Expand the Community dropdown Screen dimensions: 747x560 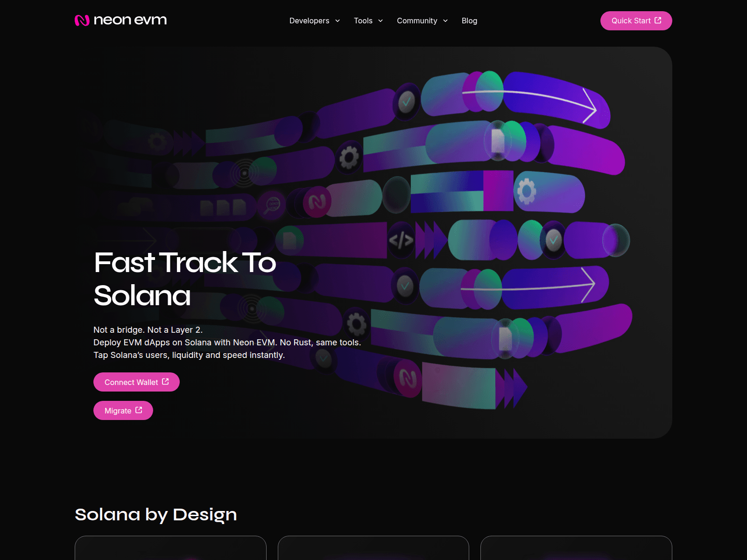point(422,21)
